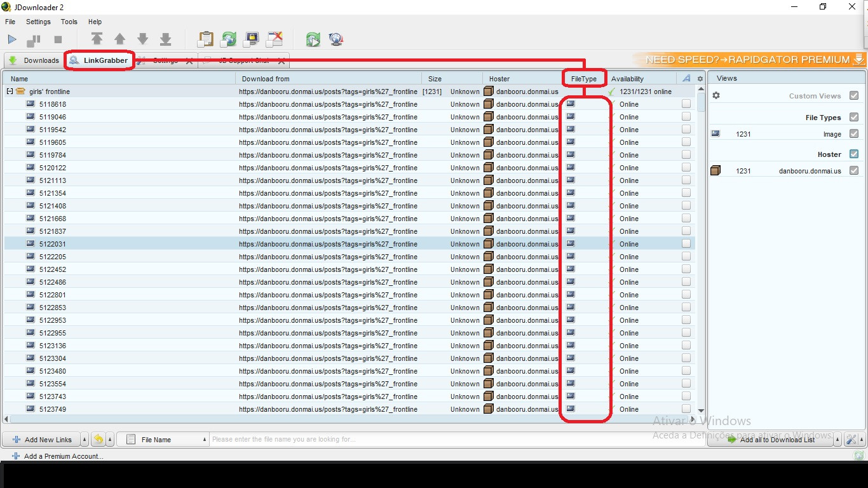The height and width of the screenshot is (488, 868).
Task: Toggle Clipboard Observer clipboard icon
Action: (205, 39)
